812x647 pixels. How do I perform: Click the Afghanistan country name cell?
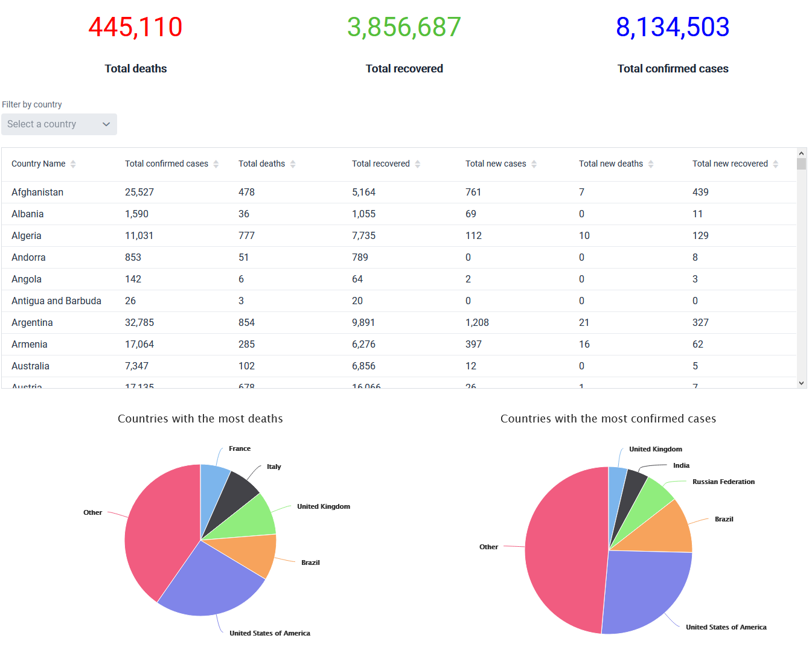coord(37,192)
